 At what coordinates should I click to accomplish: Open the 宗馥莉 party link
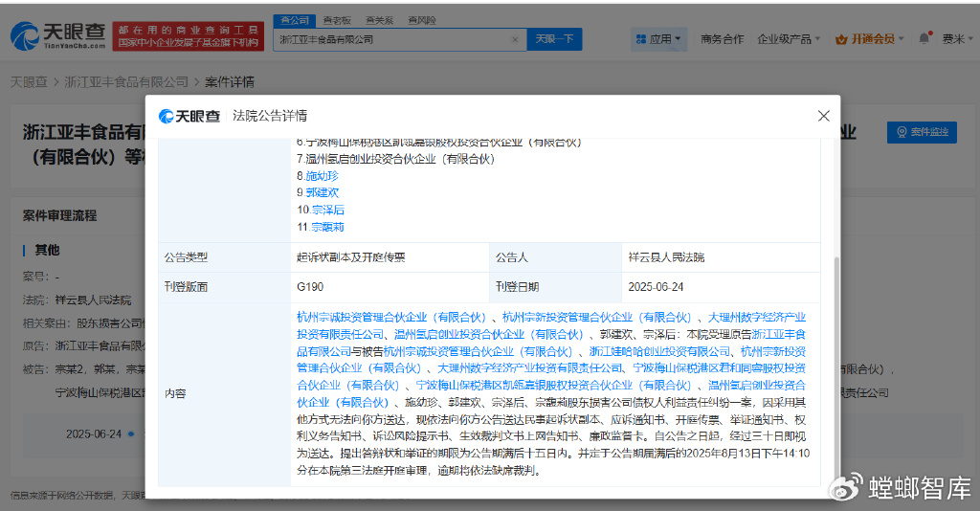(x=328, y=227)
